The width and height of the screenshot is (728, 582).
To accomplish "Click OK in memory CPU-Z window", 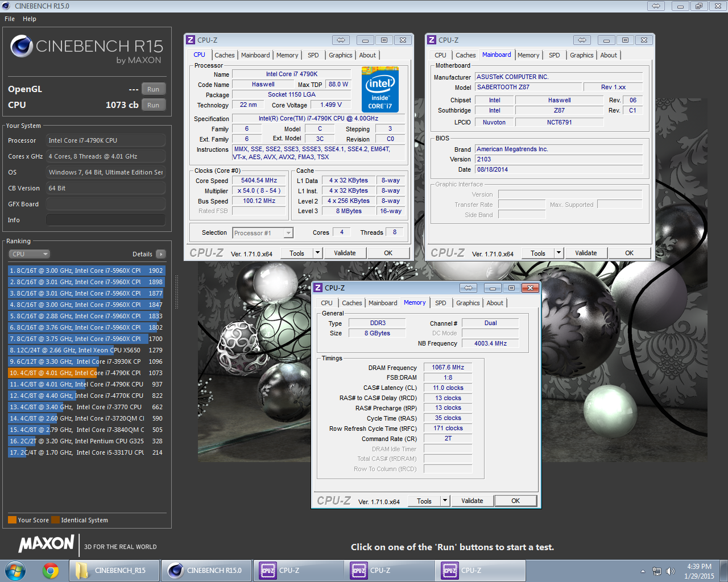I will tap(515, 501).
